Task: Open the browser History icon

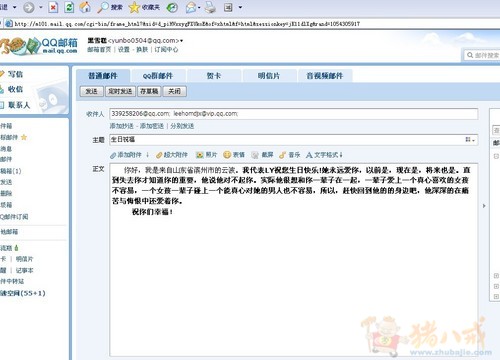Action: [x=172, y=7]
